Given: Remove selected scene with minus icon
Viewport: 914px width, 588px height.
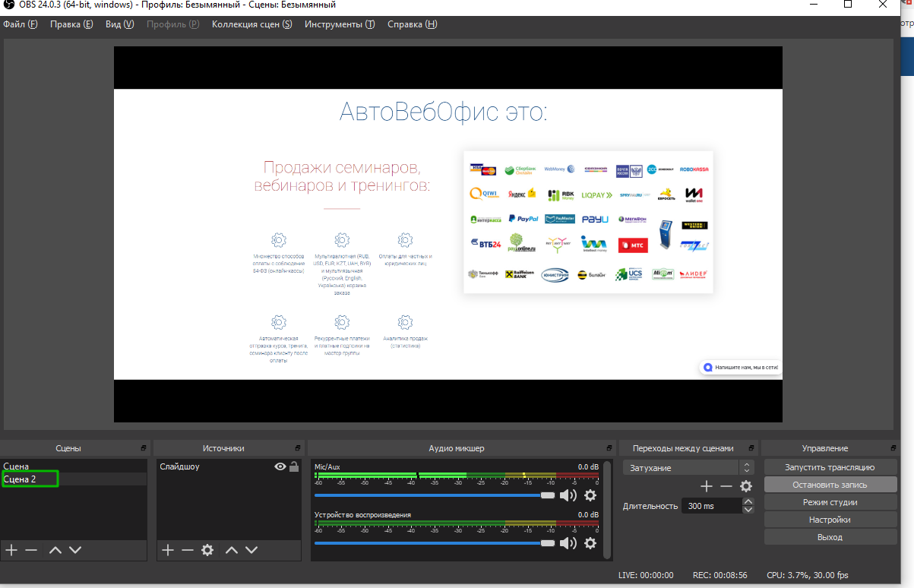Looking at the screenshot, I should tap(31, 550).
